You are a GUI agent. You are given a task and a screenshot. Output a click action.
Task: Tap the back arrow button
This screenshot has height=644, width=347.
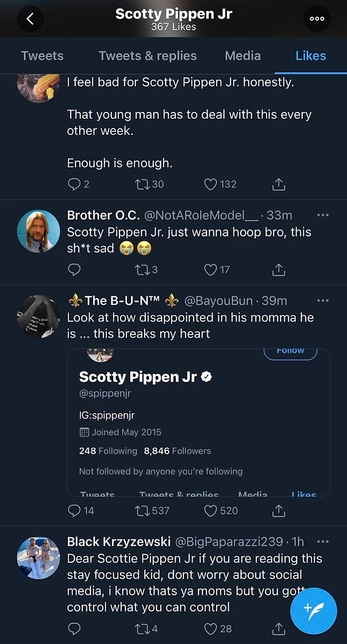click(30, 19)
